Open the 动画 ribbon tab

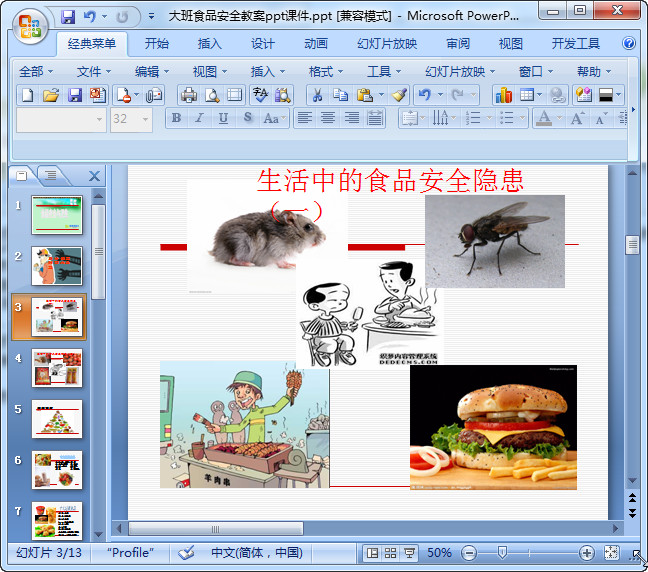tap(316, 43)
